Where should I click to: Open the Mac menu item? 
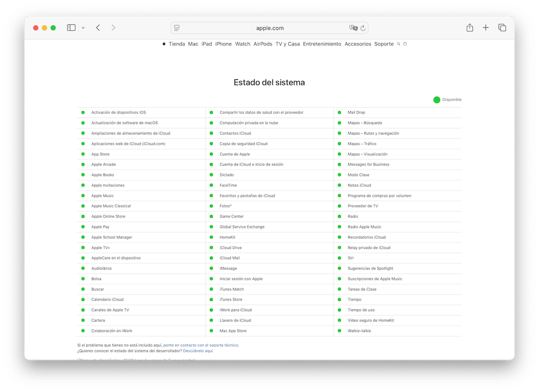click(193, 44)
